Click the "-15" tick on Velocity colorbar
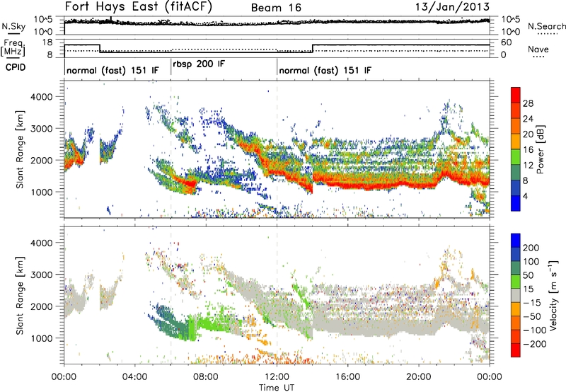 [x=532, y=302]
